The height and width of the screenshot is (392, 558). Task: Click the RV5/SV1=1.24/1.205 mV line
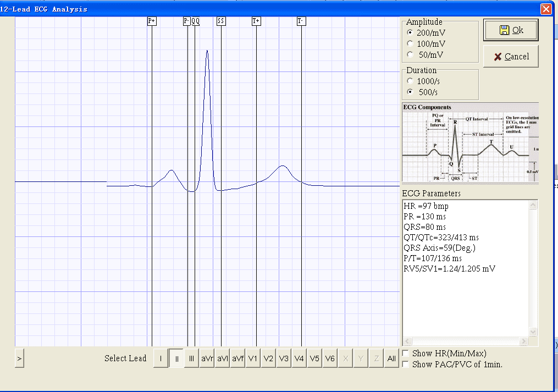pyautogui.click(x=450, y=269)
